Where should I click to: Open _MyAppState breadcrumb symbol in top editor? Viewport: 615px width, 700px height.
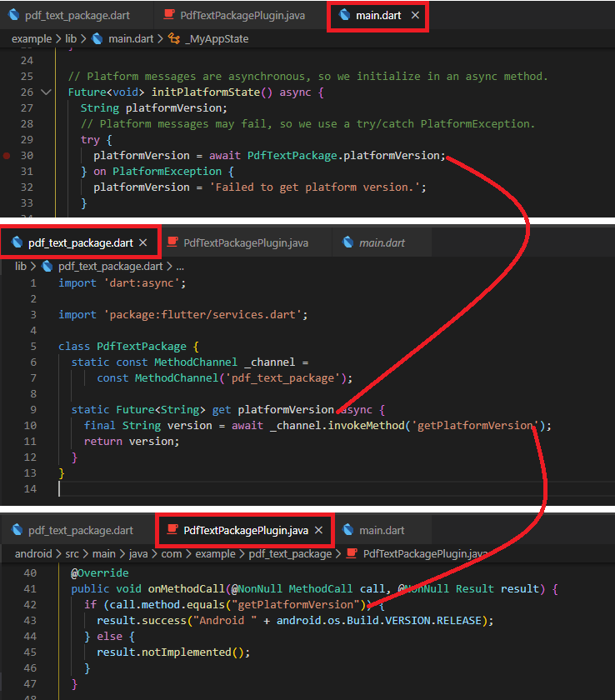(x=217, y=39)
